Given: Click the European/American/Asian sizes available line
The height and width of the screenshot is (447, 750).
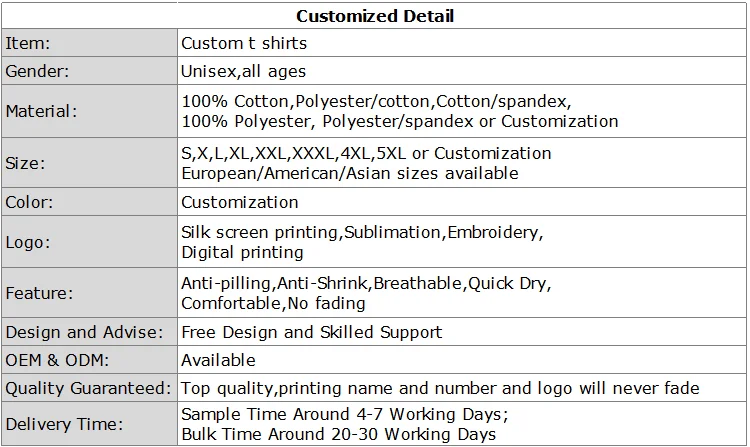Looking at the screenshot, I should [350, 173].
